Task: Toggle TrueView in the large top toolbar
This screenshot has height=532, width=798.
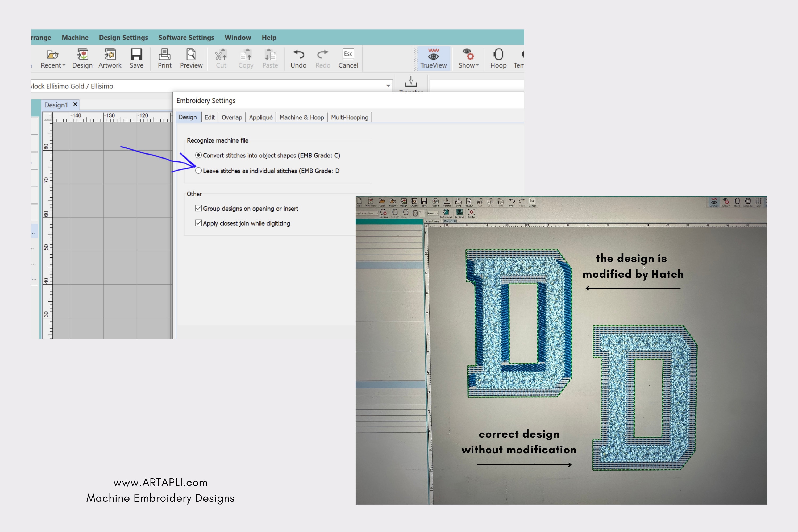Action: (x=434, y=59)
